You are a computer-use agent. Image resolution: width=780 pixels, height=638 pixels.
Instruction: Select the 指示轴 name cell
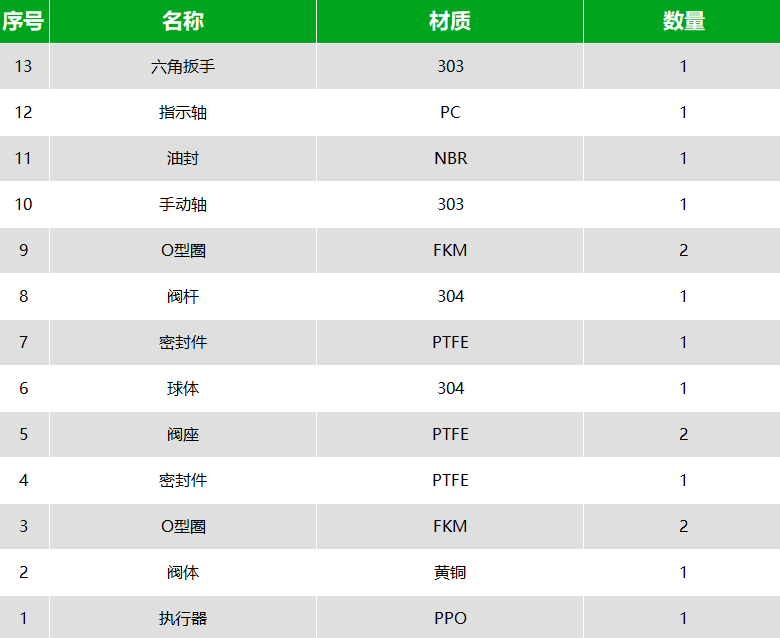coord(183,112)
